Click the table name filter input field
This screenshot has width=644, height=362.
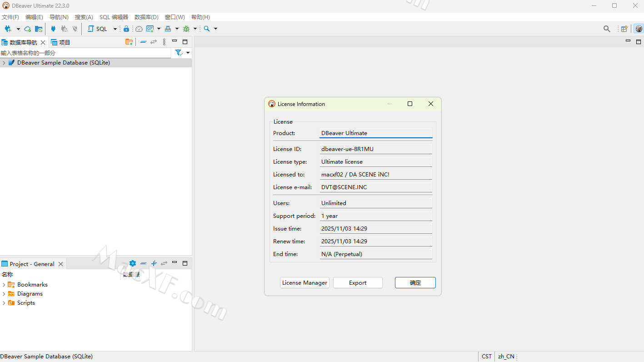[x=85, y=53]
